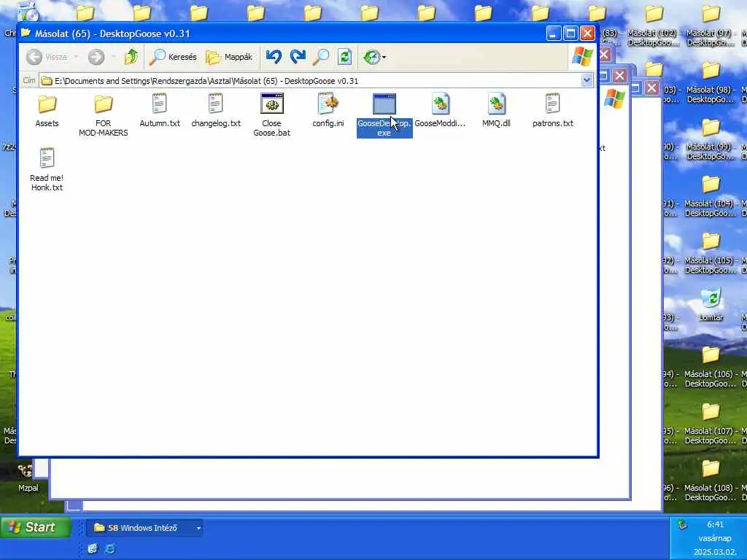
Task: Select desktop folder Másolat (105)
Action: pyautogui.click(x=711, y=253)
